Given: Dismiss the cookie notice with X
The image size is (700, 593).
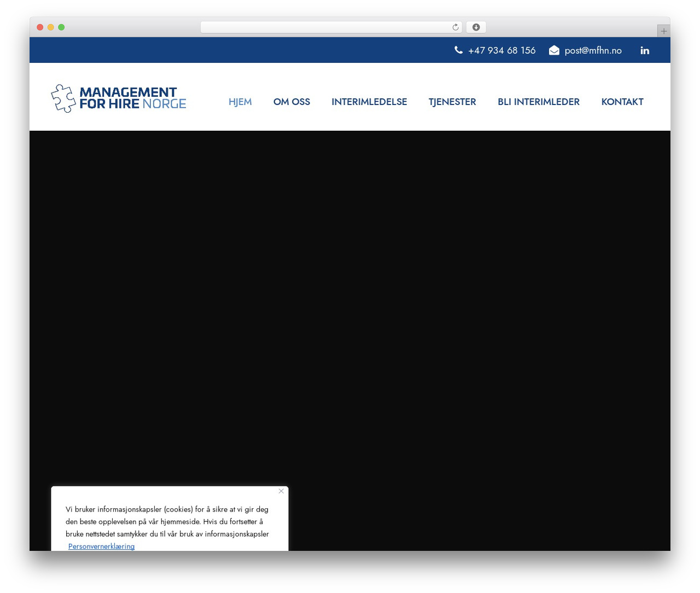Looking at the screenshot, I should point(281,491).
